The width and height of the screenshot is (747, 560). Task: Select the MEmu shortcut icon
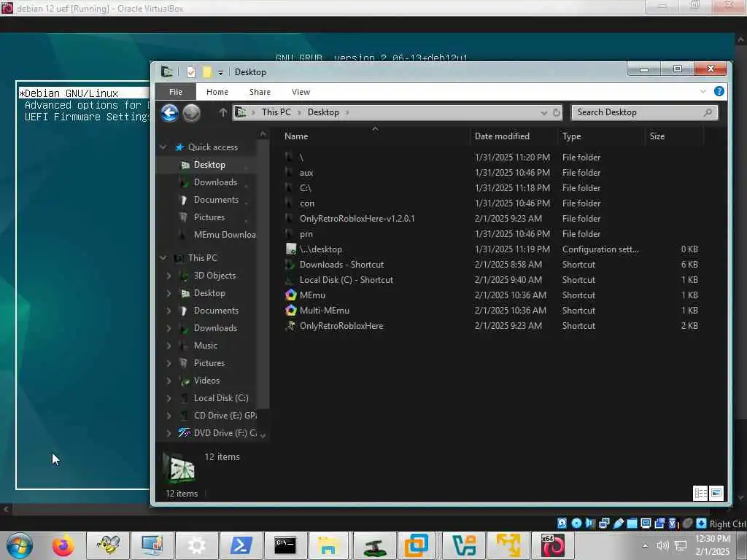[290, 295]
